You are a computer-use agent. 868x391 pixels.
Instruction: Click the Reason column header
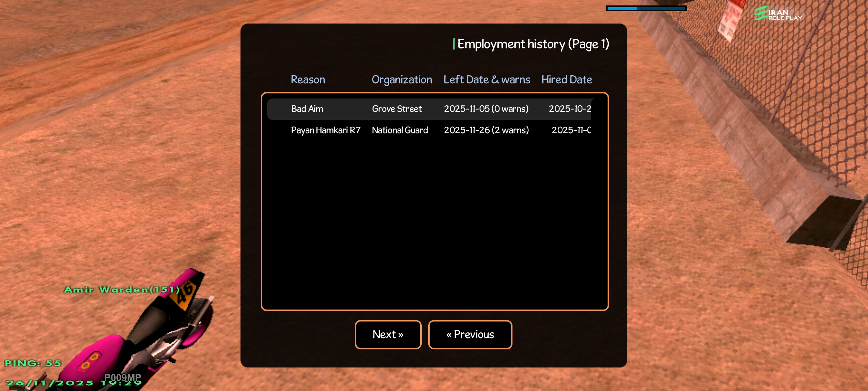point(308,80)
